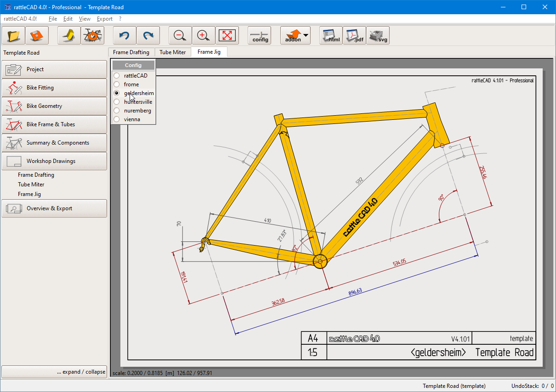Collapse the Workshop Drawings section
This screenshot has width=556, height=392.
coord(54,161)
